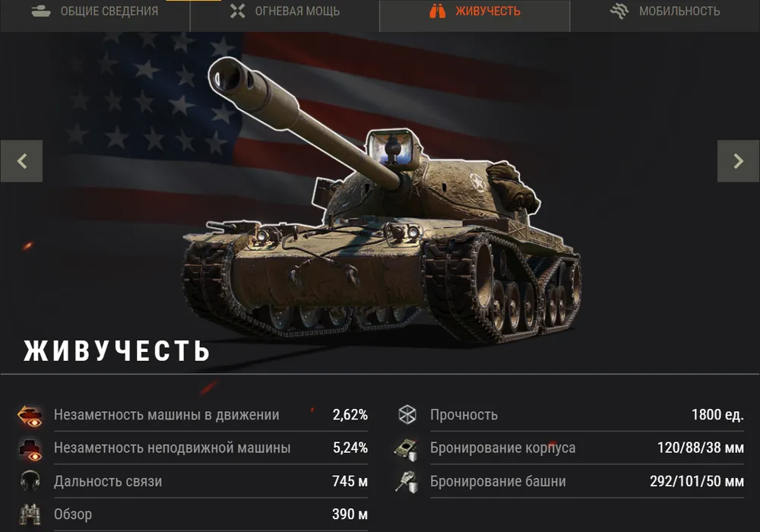This screenshot has width=760, height=532.
Task: Show previous slide with left arrow
Action: (21, 161)
